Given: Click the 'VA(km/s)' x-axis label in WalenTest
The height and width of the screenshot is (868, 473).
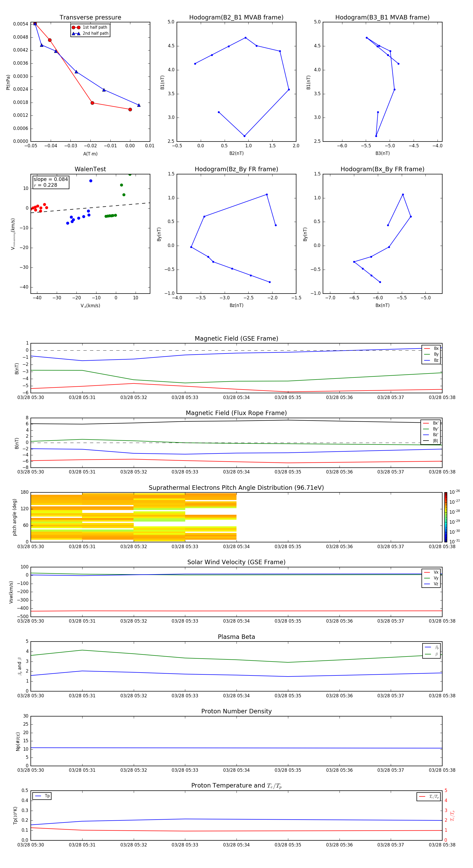Looking at the screenshot, I should (90, 306).
